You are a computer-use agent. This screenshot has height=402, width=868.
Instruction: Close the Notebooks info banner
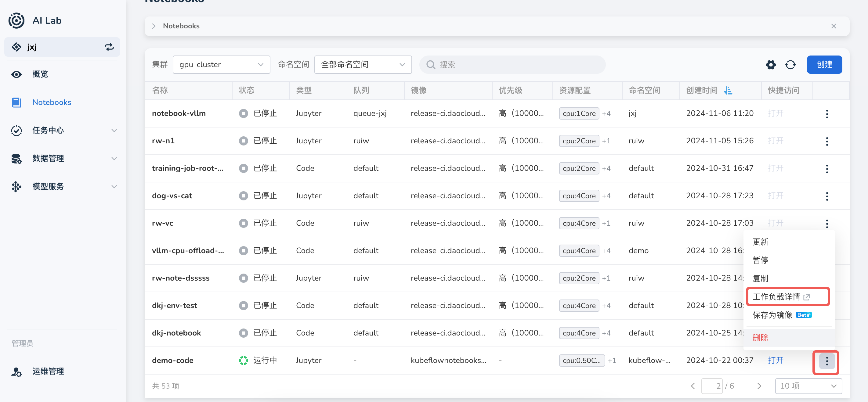point(834,26)
